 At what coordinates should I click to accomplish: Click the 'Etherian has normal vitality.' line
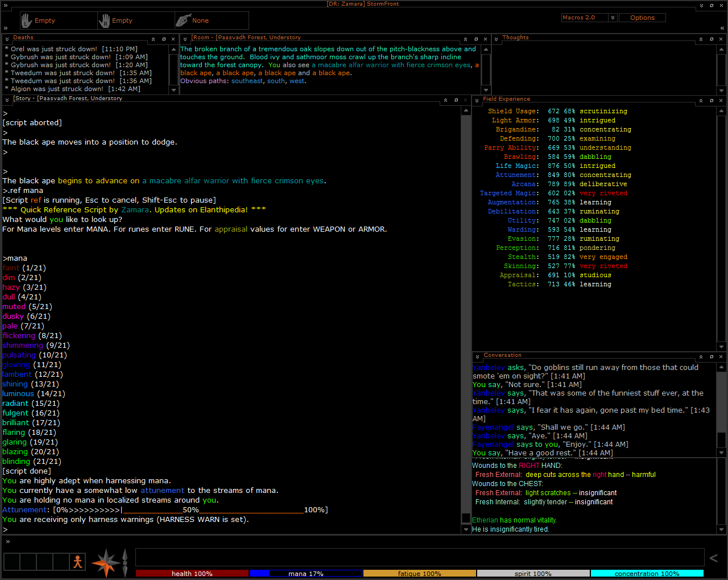[514, 520]
